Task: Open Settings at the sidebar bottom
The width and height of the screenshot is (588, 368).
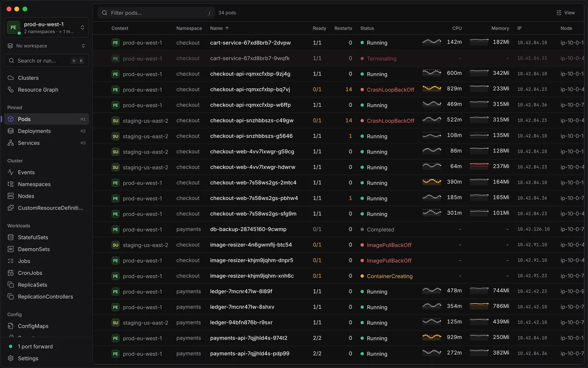Action: tap(46, 358)
